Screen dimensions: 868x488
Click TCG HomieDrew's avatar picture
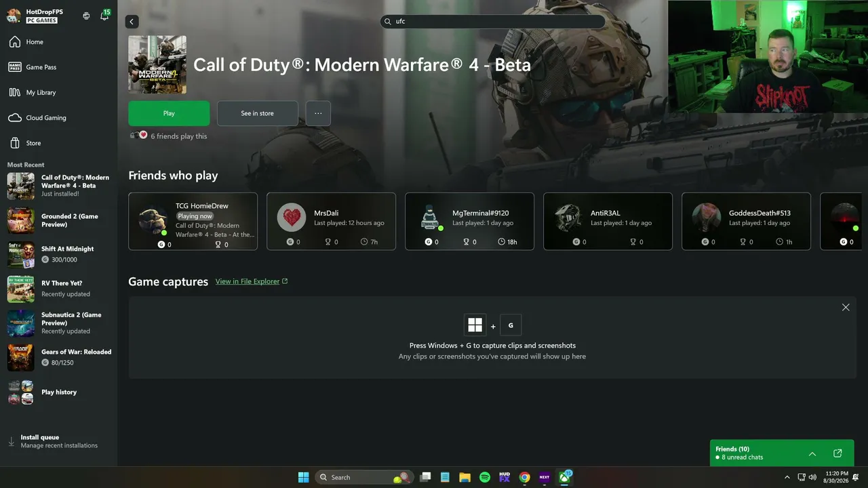pos(153,220)
